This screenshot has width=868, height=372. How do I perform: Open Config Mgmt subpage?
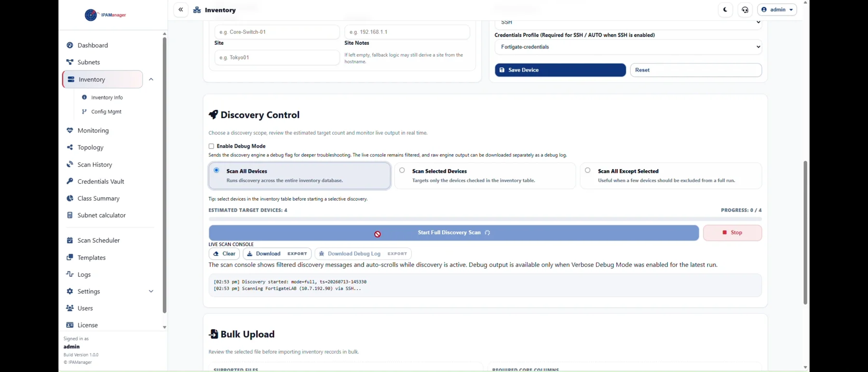[106, 111]
